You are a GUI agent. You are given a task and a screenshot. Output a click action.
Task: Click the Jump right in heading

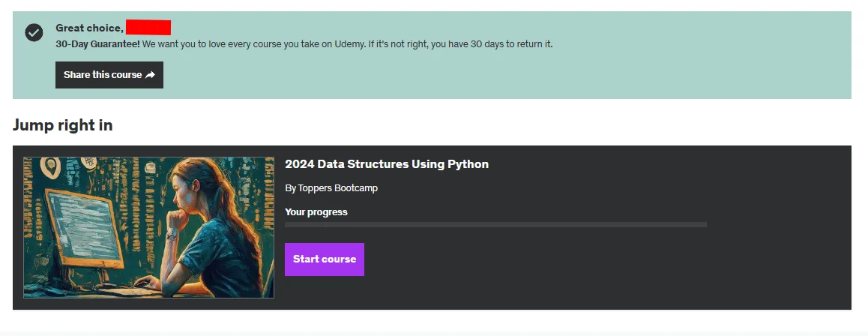point(62,126)
